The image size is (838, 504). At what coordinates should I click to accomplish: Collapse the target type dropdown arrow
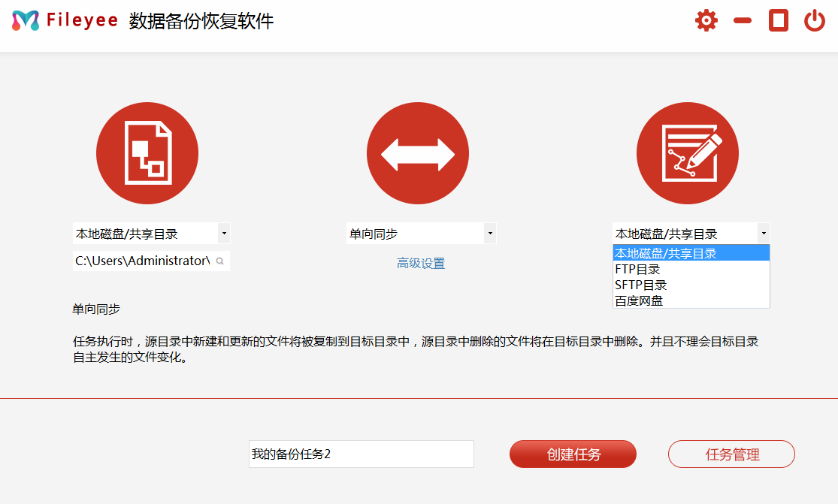(763, 234)
